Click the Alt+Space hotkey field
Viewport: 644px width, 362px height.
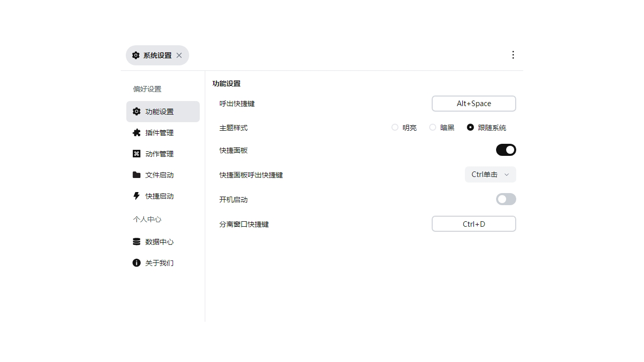[473, 104]
